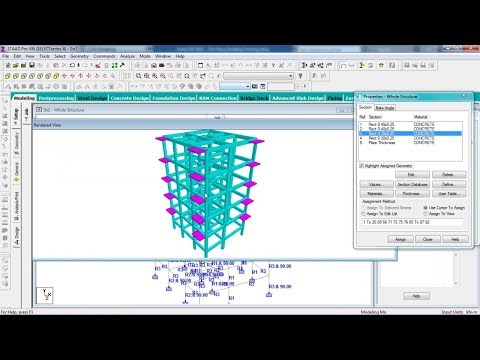Click the arch shaped toolbar icon

[343, 65]
